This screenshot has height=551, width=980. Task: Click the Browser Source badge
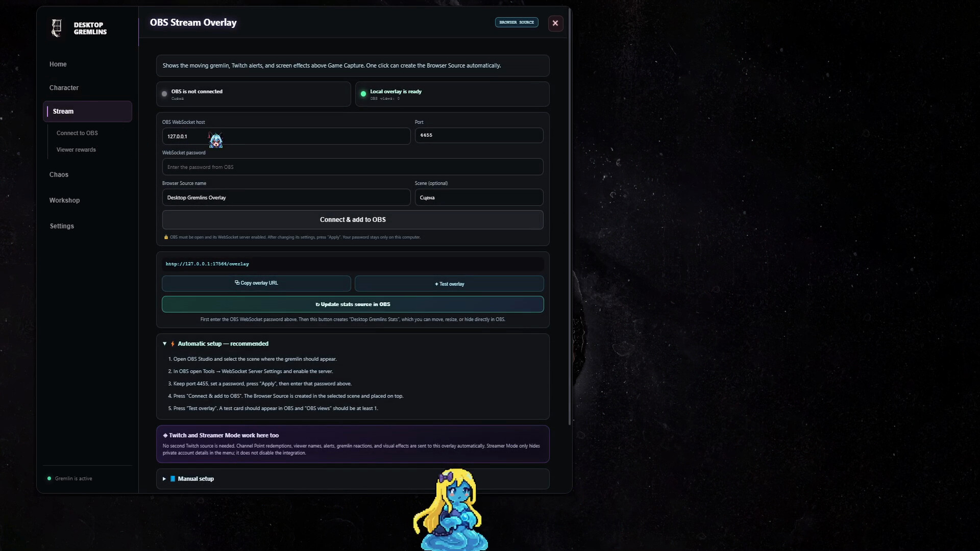point(517,22)
